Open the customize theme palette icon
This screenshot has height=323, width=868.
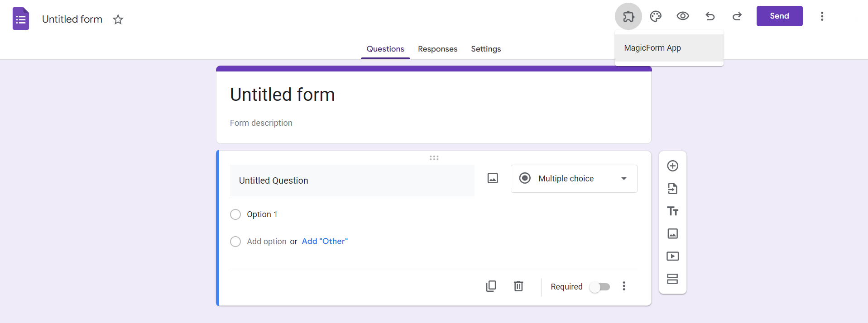click(655, 16)
